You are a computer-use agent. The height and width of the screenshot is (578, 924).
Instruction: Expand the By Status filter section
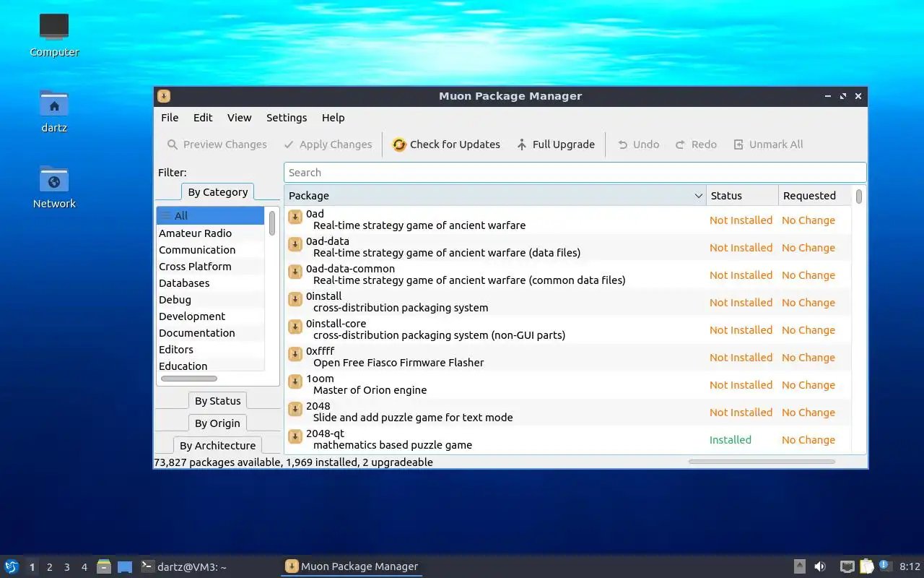(x=217, y=401)
